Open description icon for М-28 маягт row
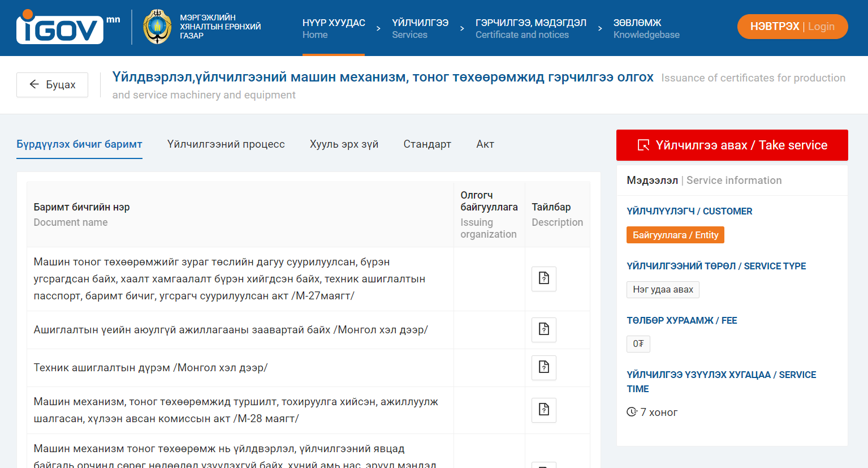 point(544,410)
